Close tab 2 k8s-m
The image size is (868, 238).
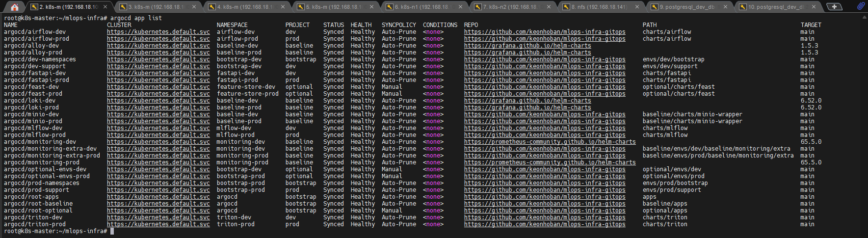[105, 7]
